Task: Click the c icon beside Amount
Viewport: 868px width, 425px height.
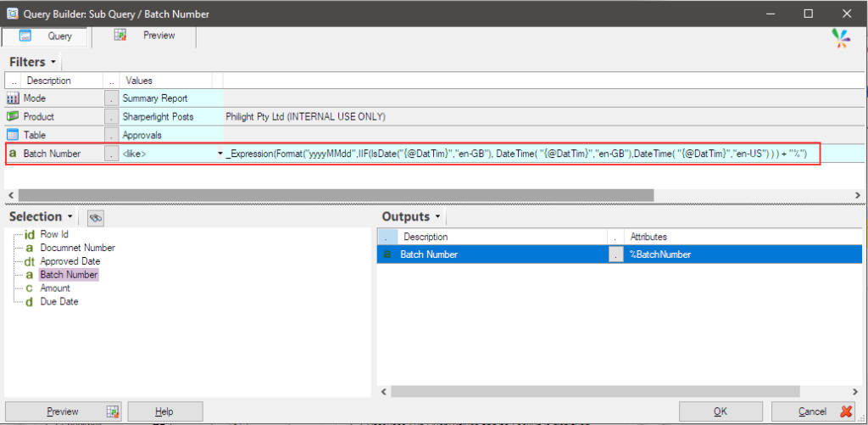Action: pyautogui.click(x=30, y=288)
